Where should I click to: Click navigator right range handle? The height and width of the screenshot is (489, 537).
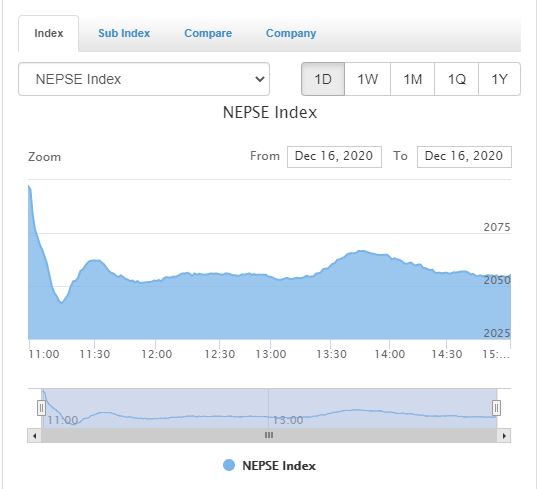[x=496, y=408]
